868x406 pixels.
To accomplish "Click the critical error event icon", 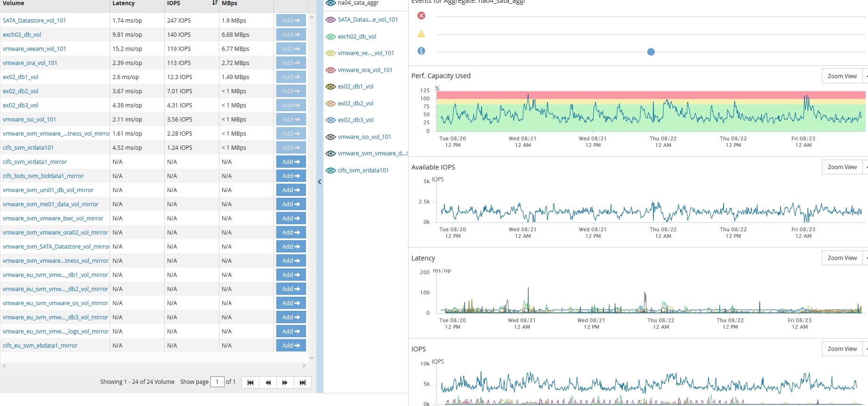I will pyautogui.click(x=421, y=16).
